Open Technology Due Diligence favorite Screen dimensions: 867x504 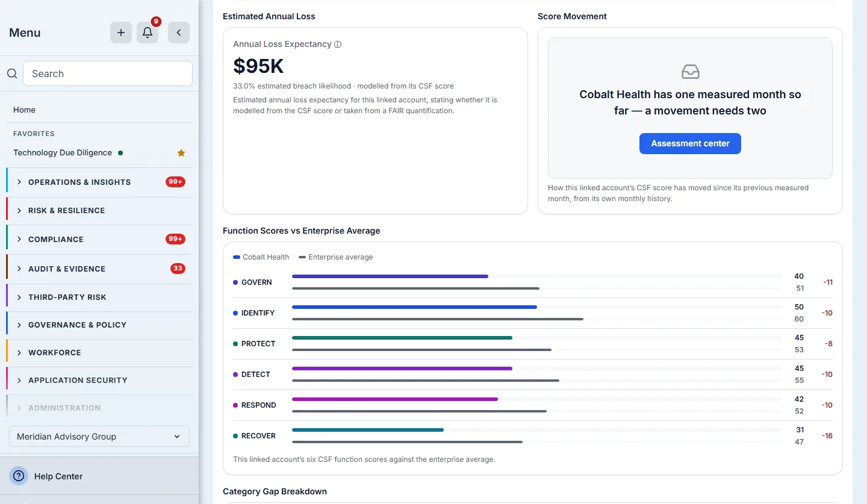63,153
